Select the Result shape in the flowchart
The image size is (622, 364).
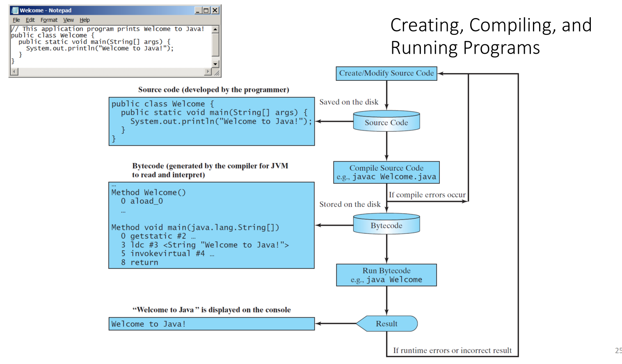[386, 323]
